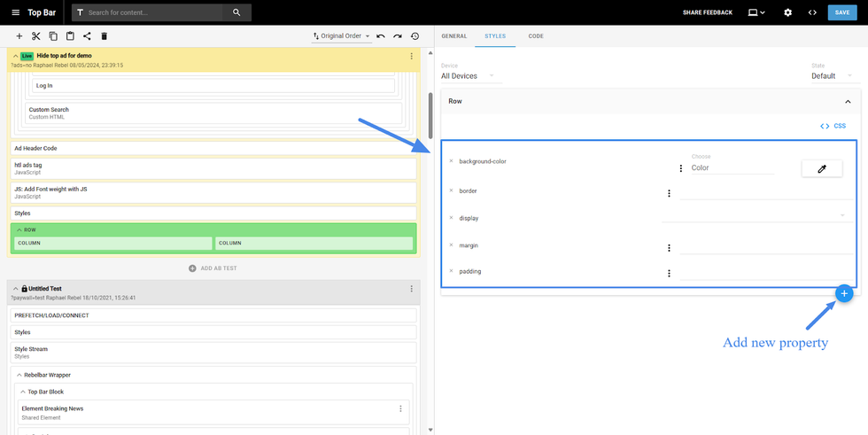
Task: Open settings gear in top bar
Action: [787, 12]
